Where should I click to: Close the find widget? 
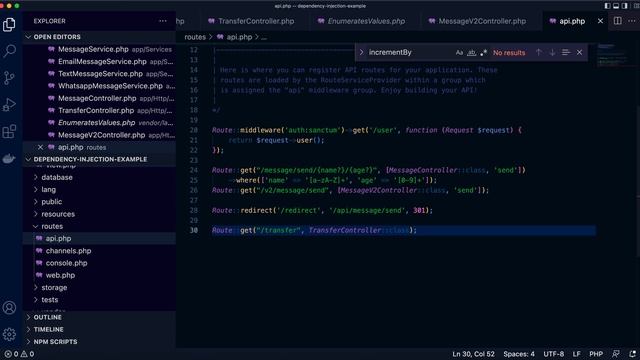coord(579,52)
